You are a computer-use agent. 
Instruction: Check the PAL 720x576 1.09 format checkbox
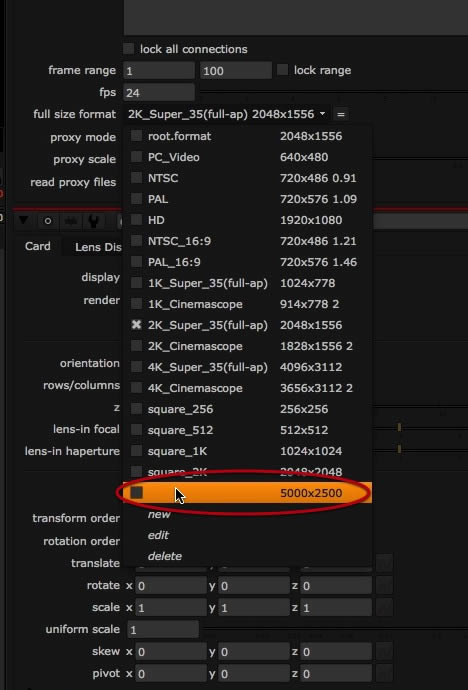pos(137,199)
